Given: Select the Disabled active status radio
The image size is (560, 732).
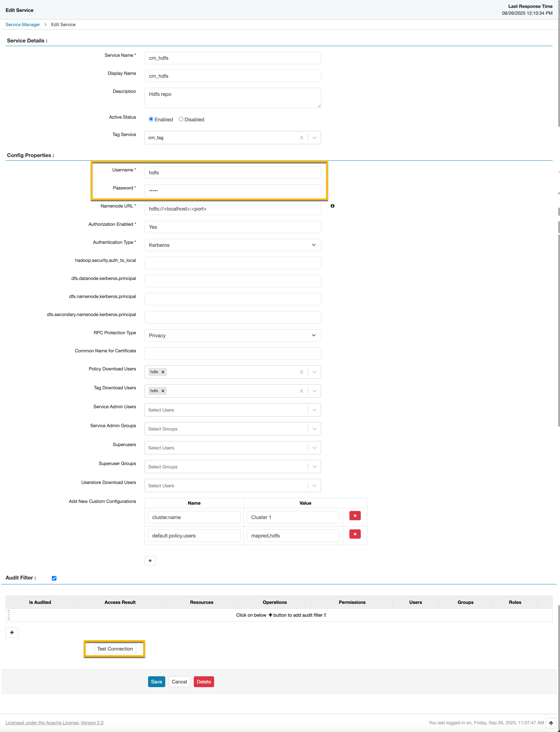Looking at the screenshot, I should pos(181,119).
